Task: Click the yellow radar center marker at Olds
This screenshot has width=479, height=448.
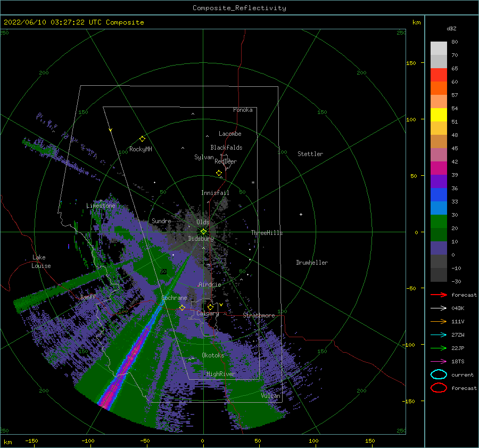Action: 203,232
